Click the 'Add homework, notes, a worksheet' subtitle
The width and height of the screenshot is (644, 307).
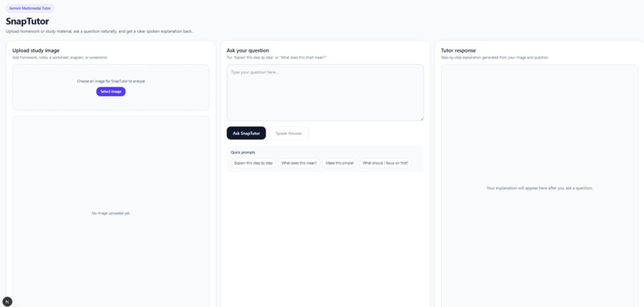[60, 58]
